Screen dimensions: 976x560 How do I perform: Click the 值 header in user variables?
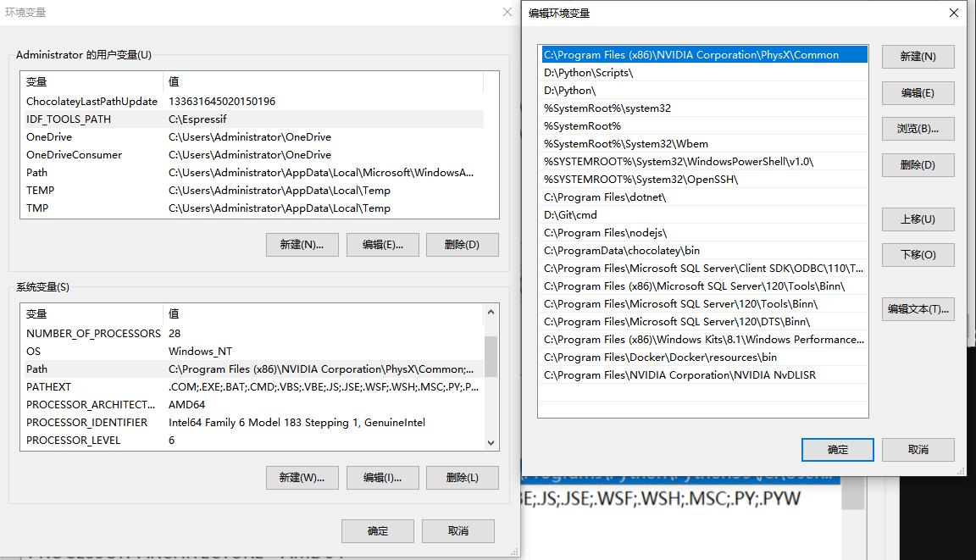[x=323, y=81]
